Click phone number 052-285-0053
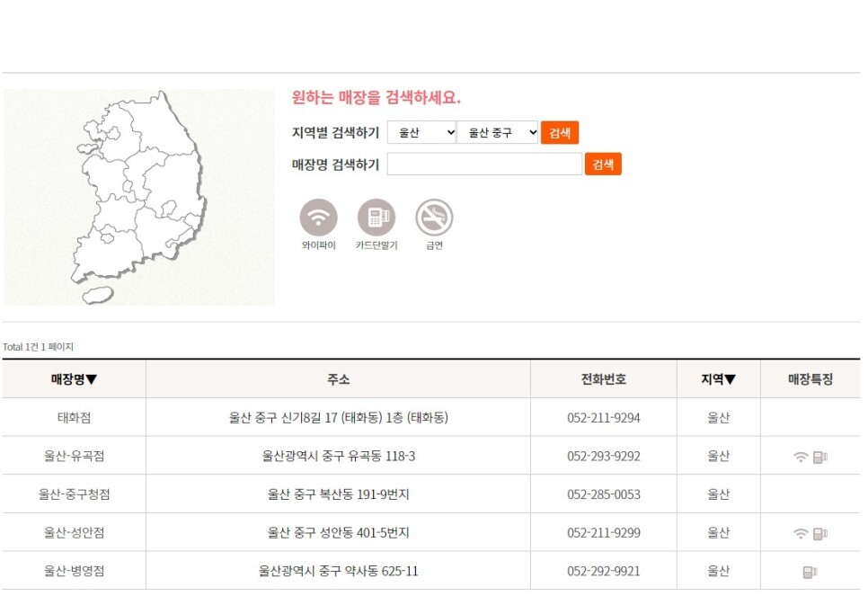 pyautogui.click(x=604, y=494)
